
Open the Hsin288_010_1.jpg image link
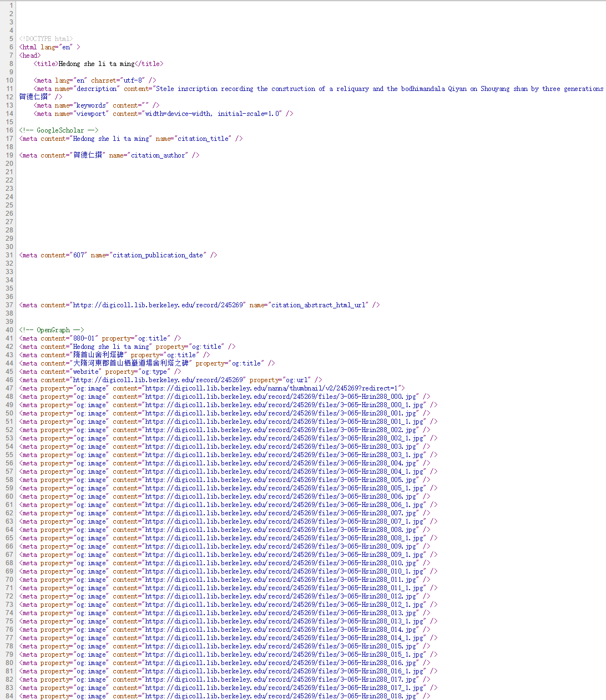click(x=284, y=571)
